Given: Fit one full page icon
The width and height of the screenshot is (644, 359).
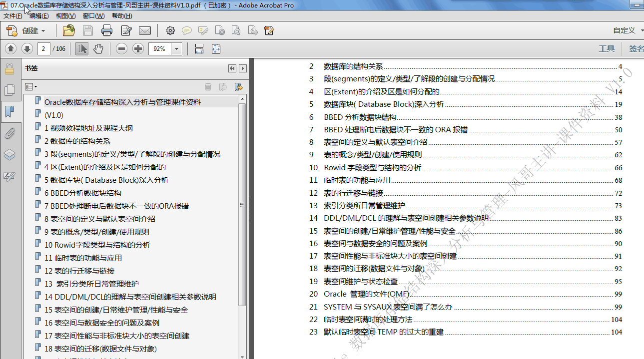Looking at the screenshot, I should point(216,48).
